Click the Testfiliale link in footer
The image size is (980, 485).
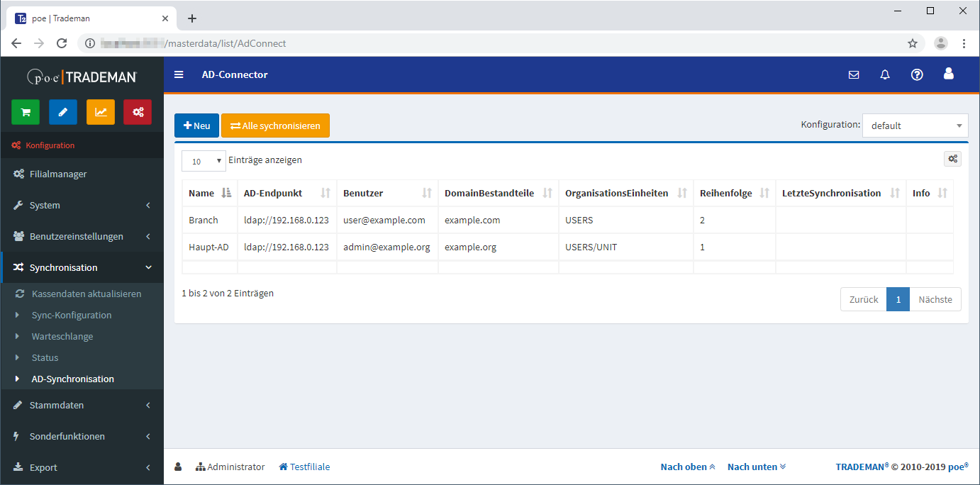coord(304,467)
